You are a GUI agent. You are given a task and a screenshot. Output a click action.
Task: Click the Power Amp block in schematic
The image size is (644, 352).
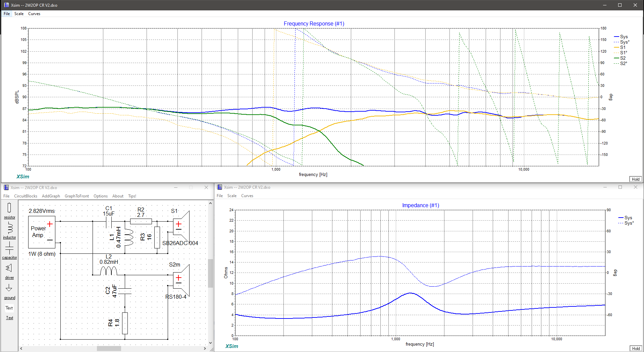(42, 232)
